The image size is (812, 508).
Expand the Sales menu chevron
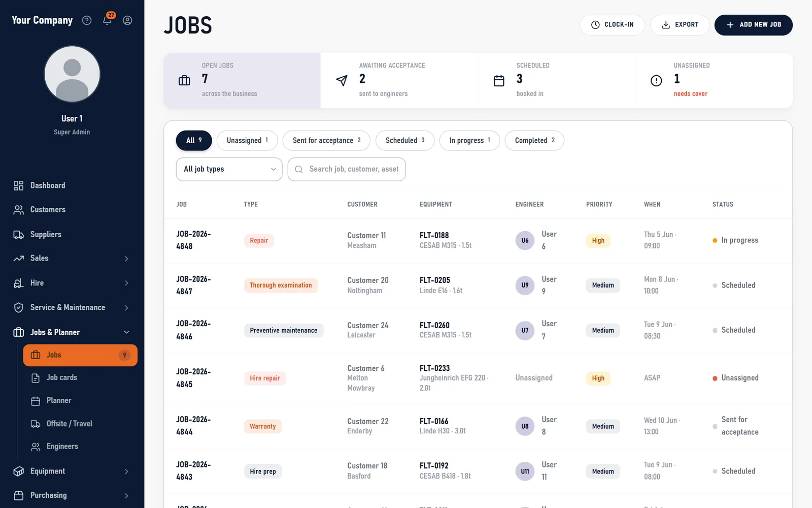pyautogui.click(x=126, y=259)
